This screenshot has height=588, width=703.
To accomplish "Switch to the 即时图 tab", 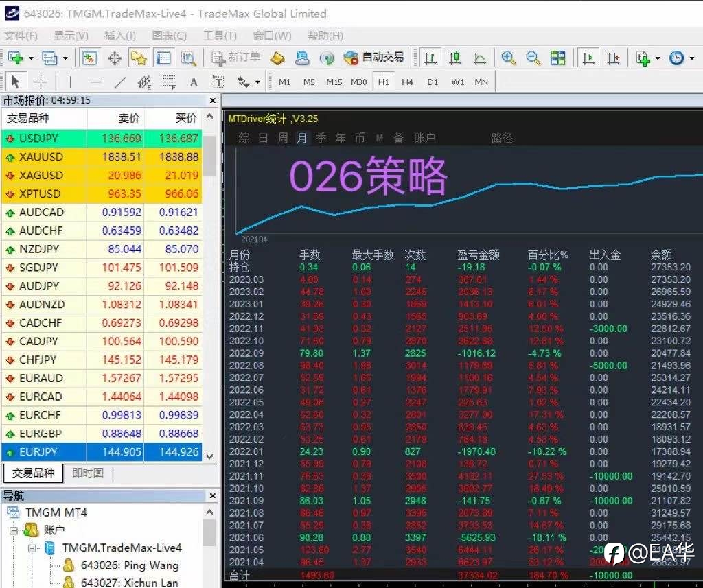I will point(87,472).
